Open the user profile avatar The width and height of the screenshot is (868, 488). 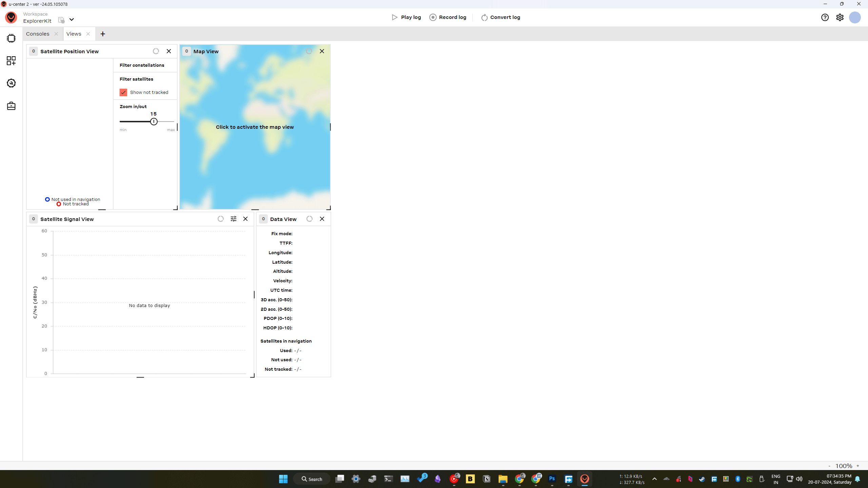pyautogui.click(x=855, y=17)
